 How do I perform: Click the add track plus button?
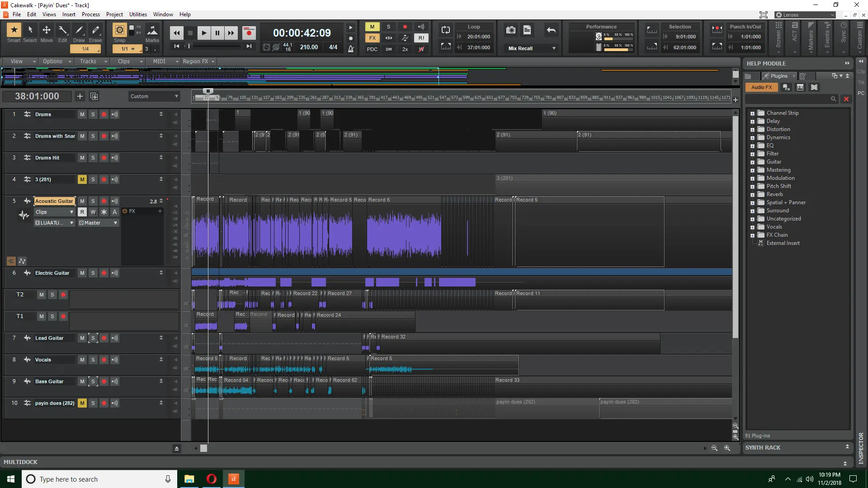pyautogui.click(x=80, y=96)
